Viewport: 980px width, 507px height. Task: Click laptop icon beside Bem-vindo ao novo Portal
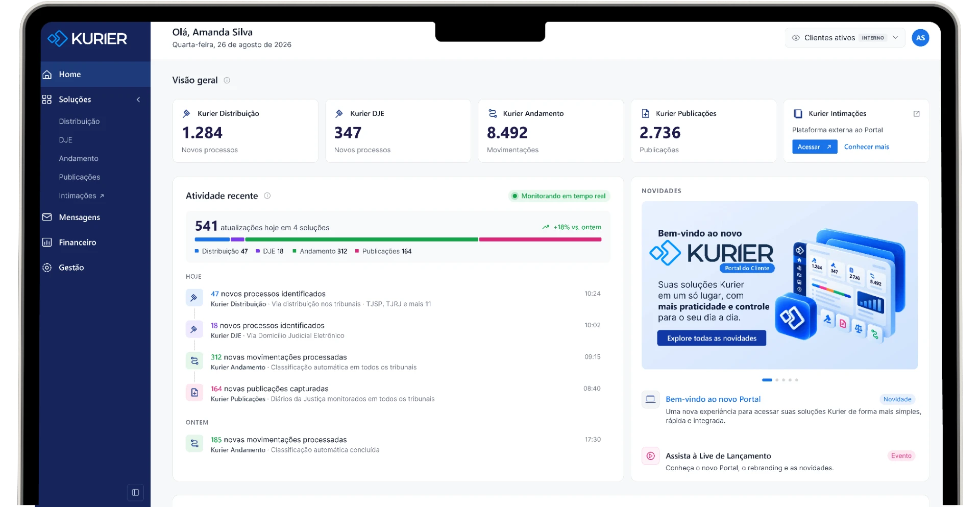point(650,399)
